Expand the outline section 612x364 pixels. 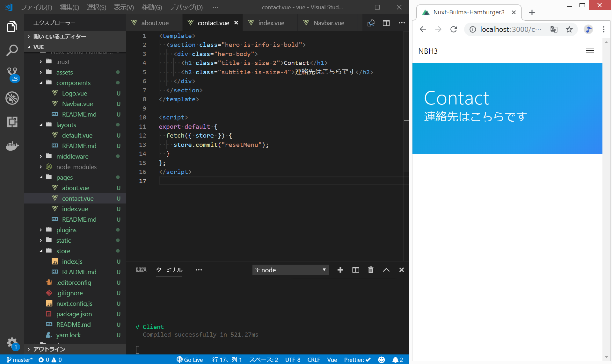click(75, 349)
